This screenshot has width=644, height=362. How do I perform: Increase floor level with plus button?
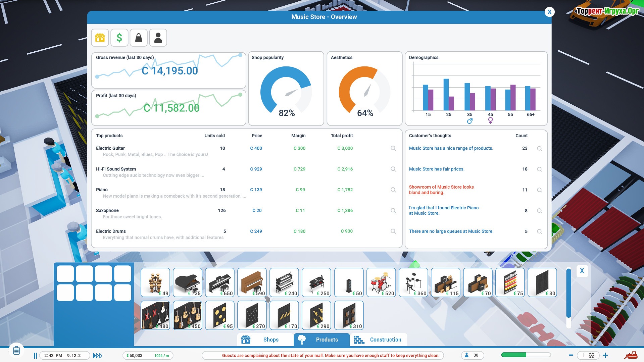pyautogui.click(x=605, y=355)
